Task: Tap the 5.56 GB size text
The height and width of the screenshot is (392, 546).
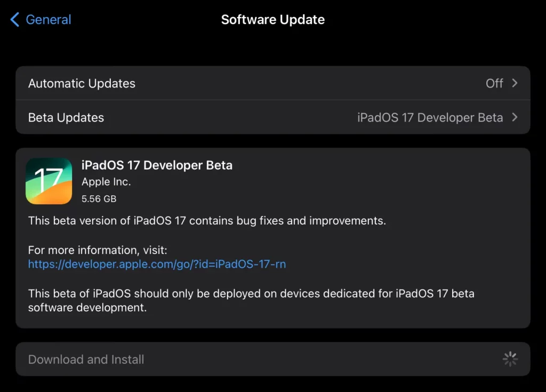Action: (x=99, y=199)
